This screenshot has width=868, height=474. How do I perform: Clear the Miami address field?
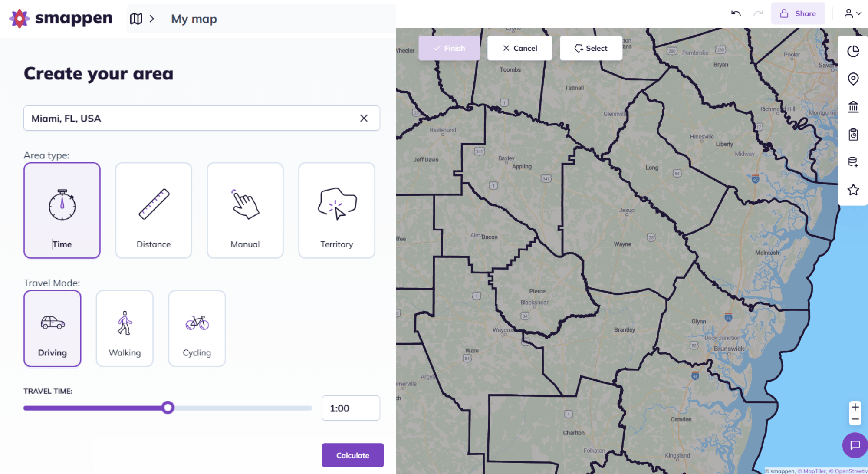364,118
